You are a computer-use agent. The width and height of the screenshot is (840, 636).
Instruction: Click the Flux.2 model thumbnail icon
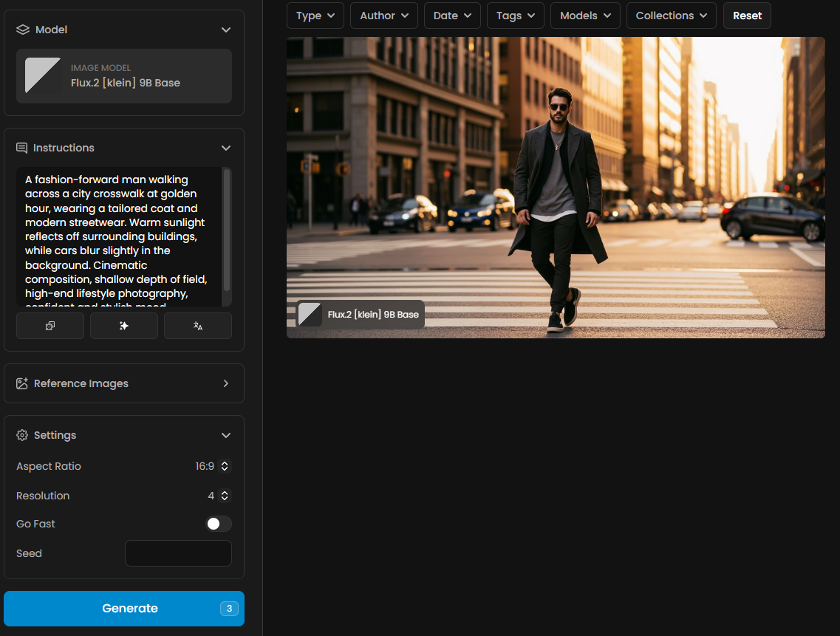click(x=43, y=76)
